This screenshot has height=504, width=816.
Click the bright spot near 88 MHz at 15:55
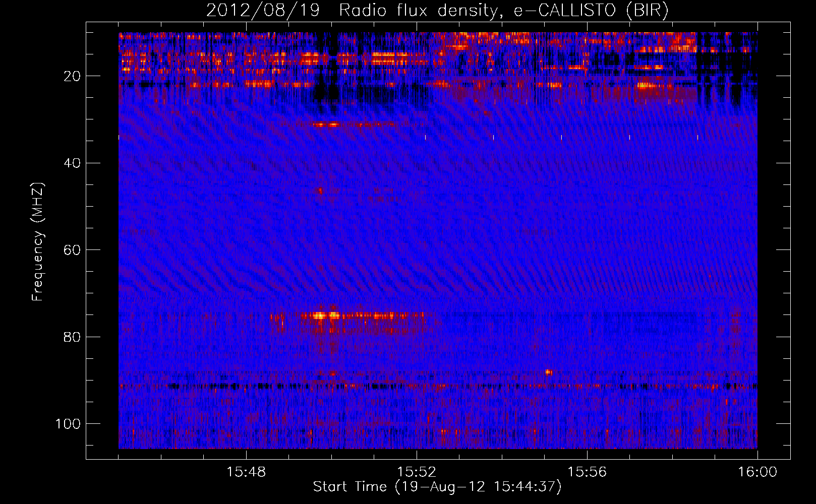(x=549, y=372)
